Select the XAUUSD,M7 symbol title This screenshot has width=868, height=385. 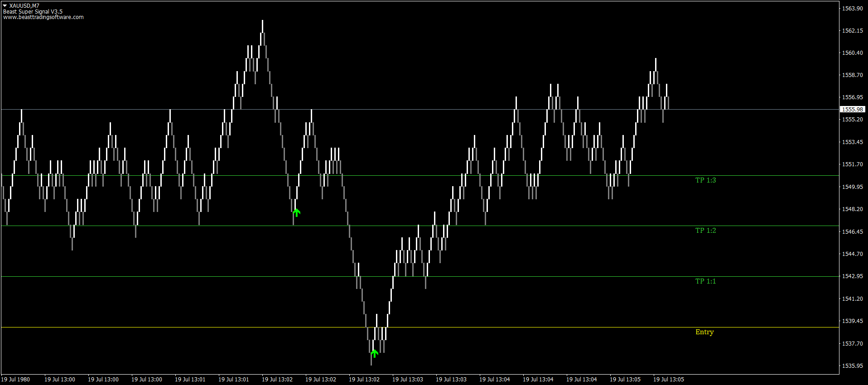24,6
